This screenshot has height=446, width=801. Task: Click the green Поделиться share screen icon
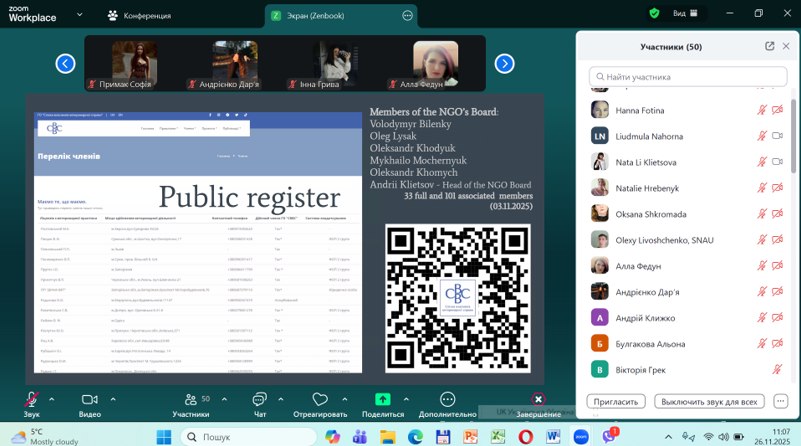[383, 399]
